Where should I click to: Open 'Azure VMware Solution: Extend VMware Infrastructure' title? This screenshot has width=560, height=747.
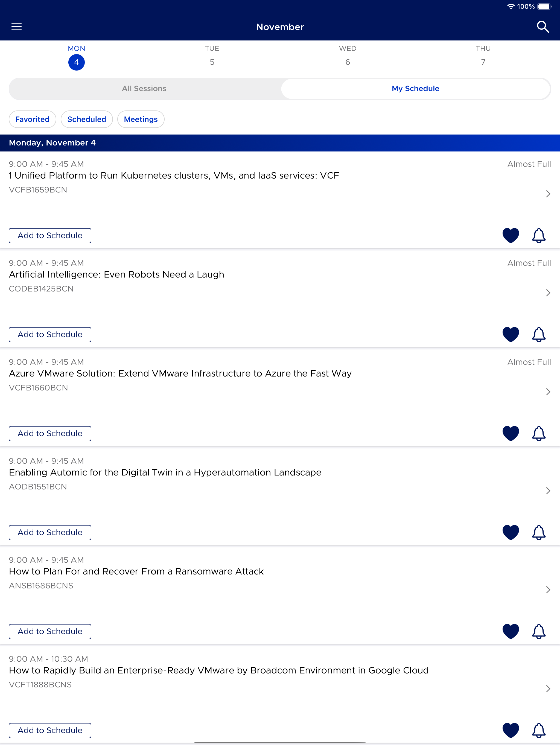pos(180,373)
